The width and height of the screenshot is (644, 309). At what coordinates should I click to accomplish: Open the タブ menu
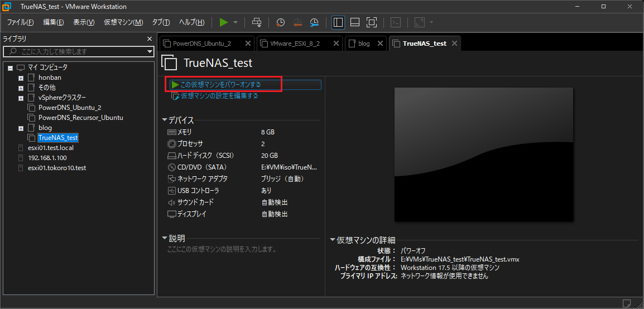[161, 22]
